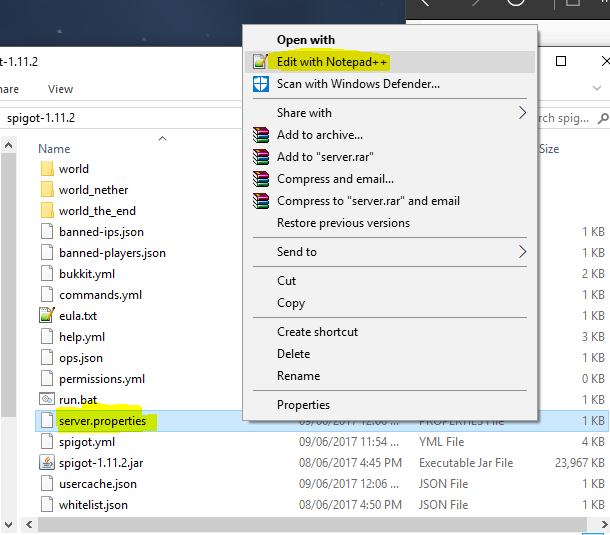Click the horizontal scrollbar thumb

click(312, 524)
